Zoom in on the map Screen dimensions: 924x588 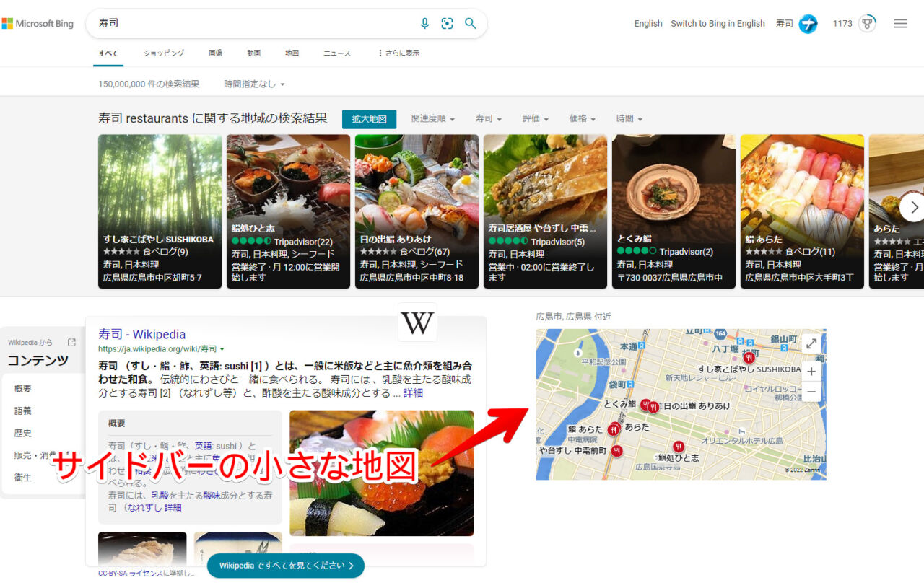pyautogui.click(x=811, y=372)
